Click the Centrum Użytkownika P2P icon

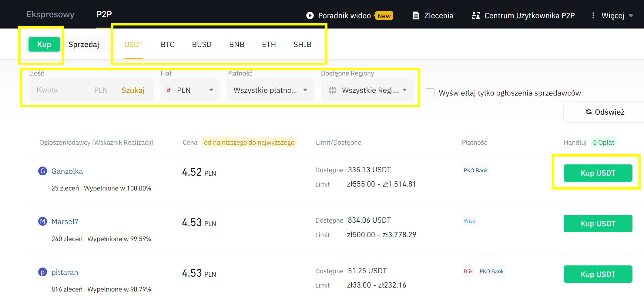(x=476, y=15)
